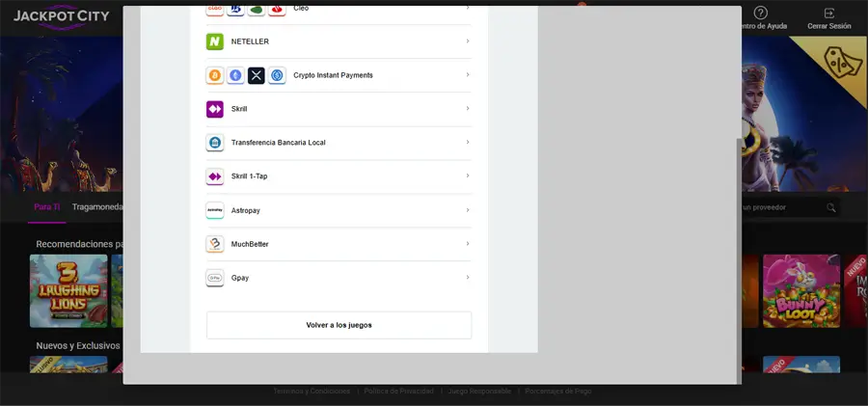Open 3 Laughing Lions game thumbnail
The width and height of the screenshot is (868, 406).
click(68, 291)
